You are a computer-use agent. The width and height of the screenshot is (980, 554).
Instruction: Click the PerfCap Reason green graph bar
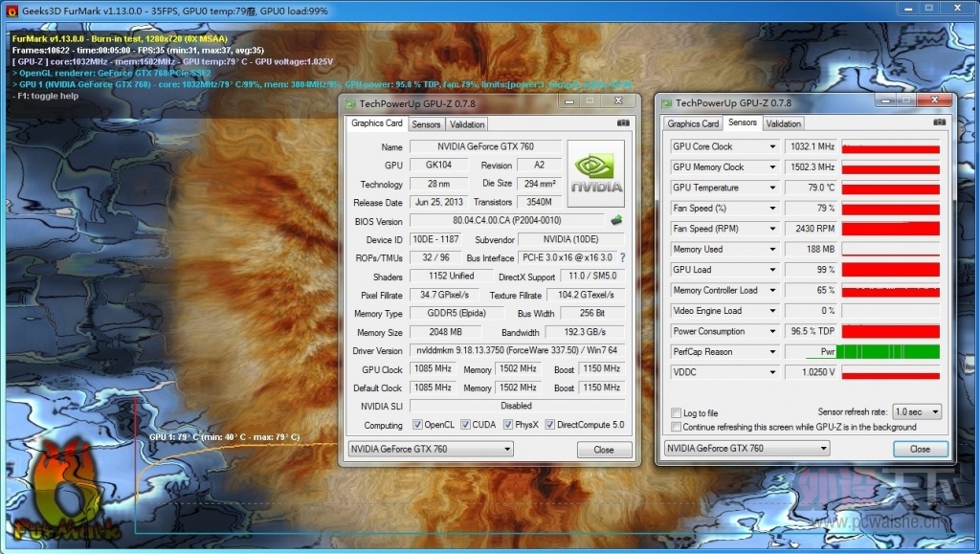[888, 352]
